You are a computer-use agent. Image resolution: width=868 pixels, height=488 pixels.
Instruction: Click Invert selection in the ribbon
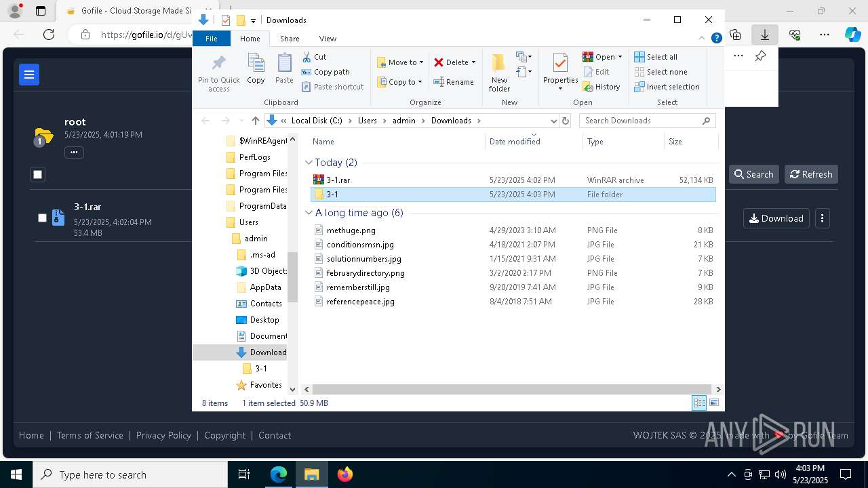667,87
